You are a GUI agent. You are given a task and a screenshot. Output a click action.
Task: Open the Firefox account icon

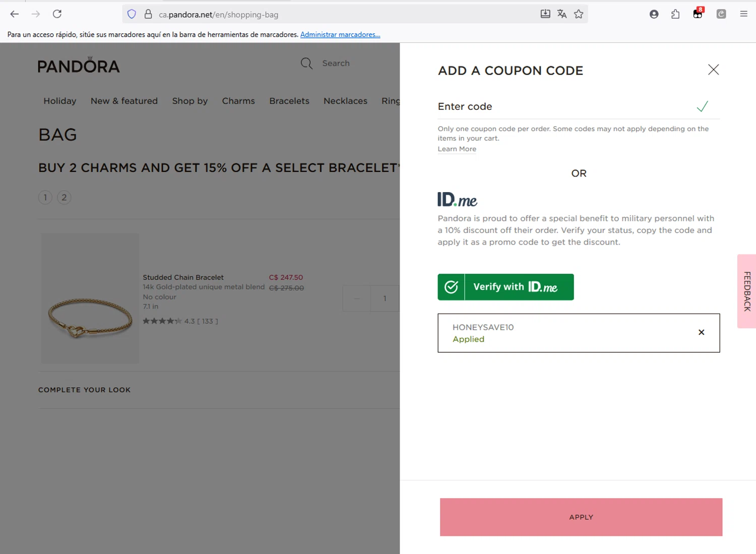[654, 14]
